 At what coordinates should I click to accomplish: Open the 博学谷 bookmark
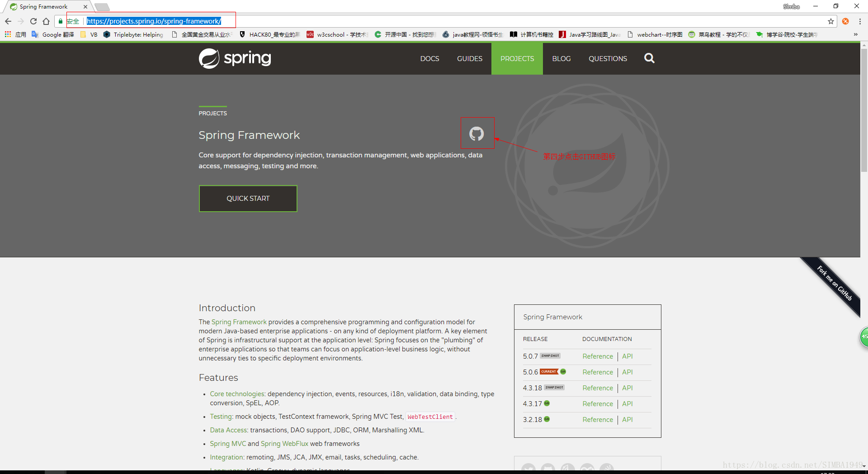(x=787, y=34)
